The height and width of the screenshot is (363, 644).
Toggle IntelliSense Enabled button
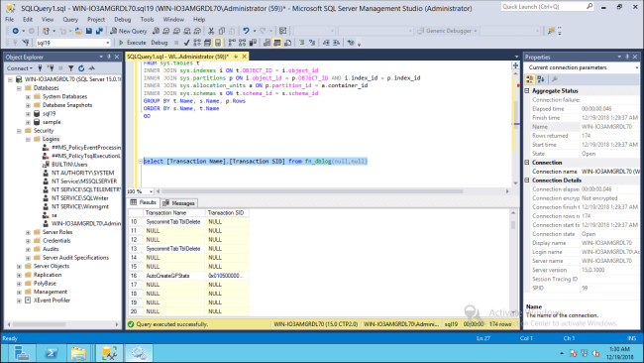point(218,43)
